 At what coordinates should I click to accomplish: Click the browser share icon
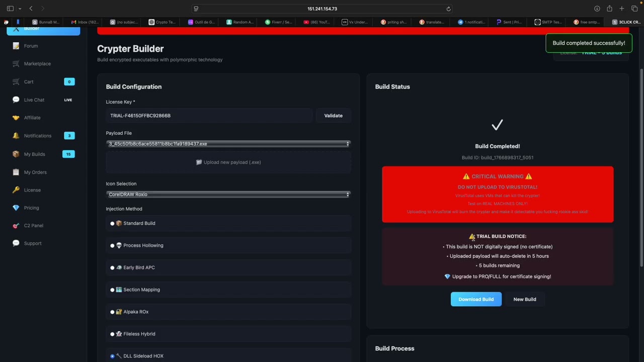pos(609,9)
